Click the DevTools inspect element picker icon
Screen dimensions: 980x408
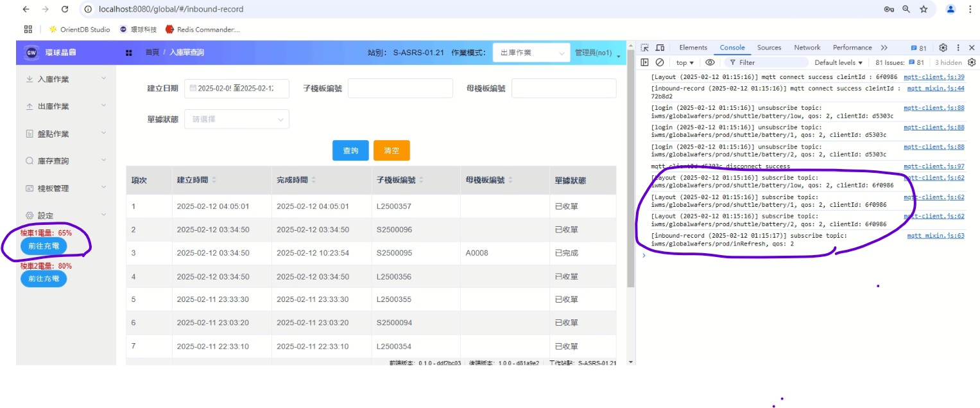click(x=645, y=48)
